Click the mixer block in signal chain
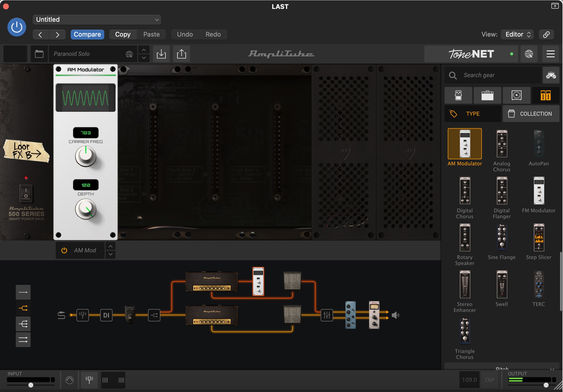The image size is (563, 392). coord(327,315)
